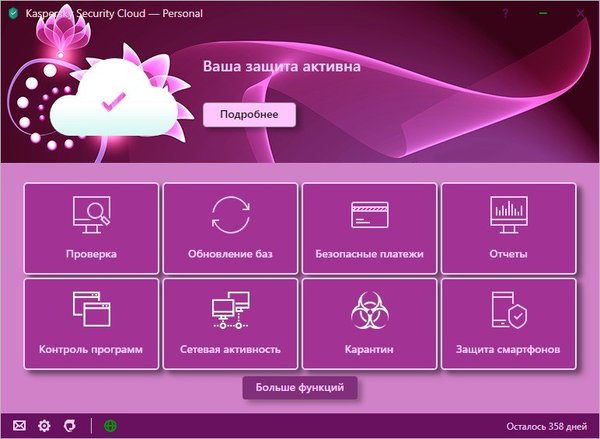Click the support headset icon
Viewport: 600px width, 439px height.
click(70, 425)
